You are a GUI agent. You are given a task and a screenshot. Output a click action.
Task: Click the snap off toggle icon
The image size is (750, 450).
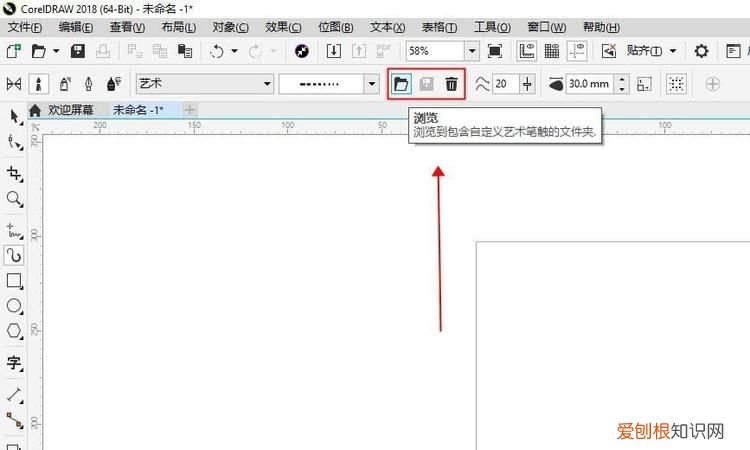(x=609, y=51)
